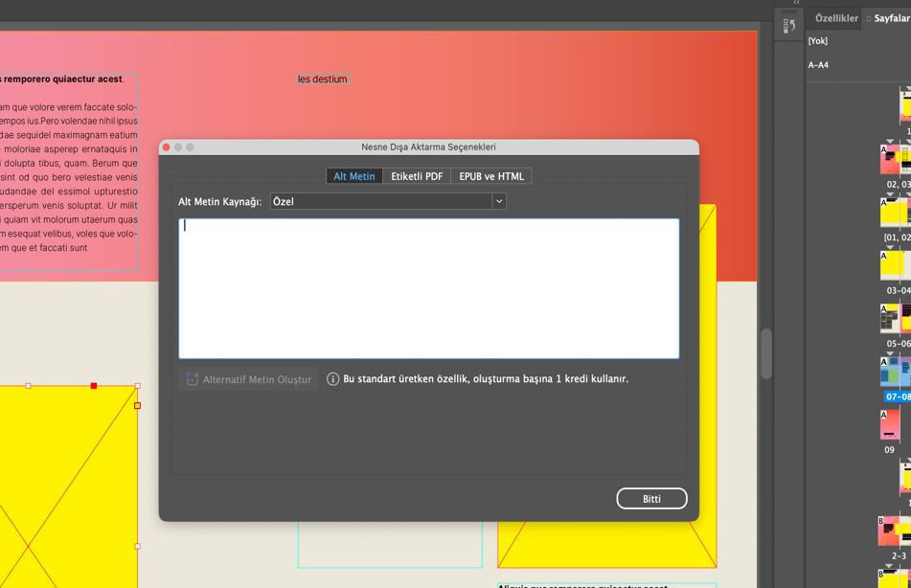The width and height of the screenshot is (911, 588).
Task: Switch to the Etiketli PDF tab
Action: [x=417, y=176]
